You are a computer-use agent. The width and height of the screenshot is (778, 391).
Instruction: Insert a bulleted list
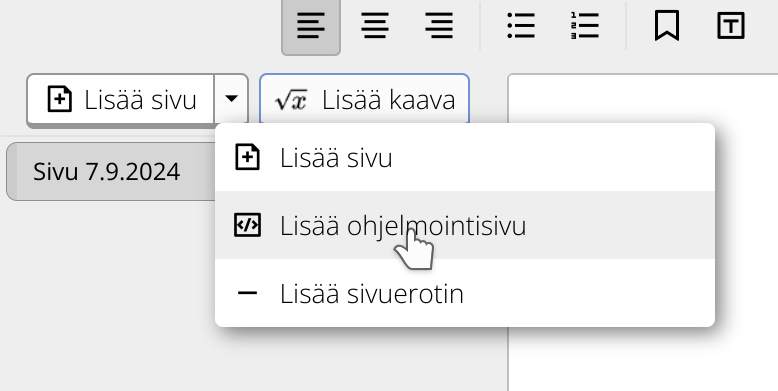(x=521, y=26)
